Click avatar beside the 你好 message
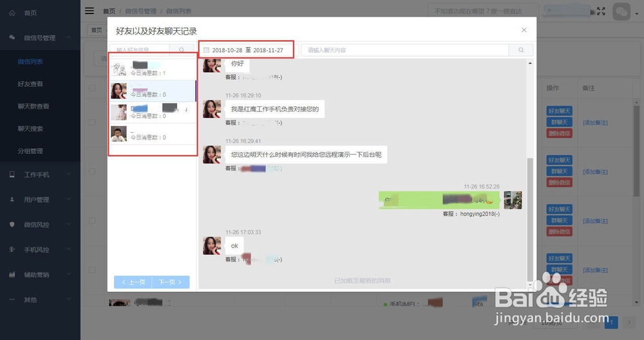 click(212, 65)
